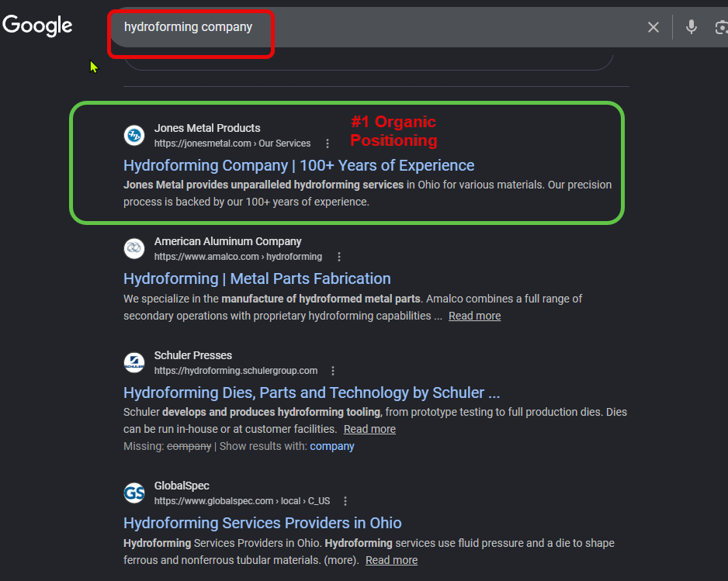Start voice search with the microphone icon
This screenshot has height=581, width=728.
pos(691,28)
